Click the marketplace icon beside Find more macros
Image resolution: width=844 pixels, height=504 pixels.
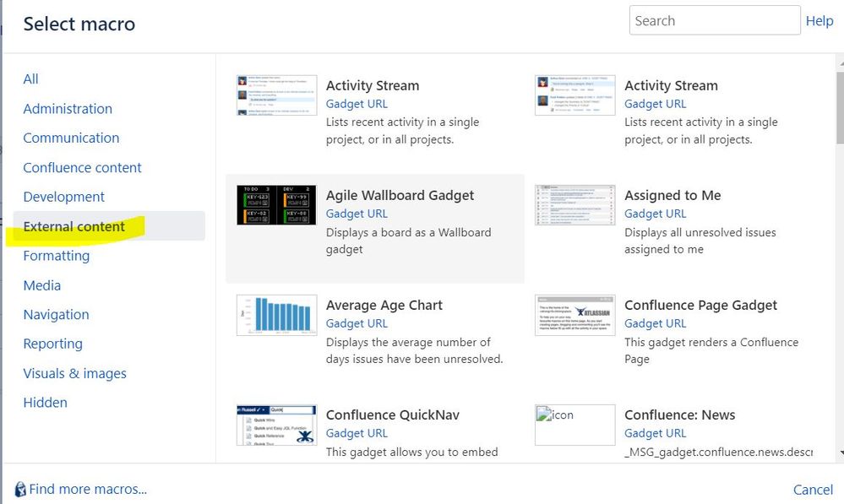point(20,489)
